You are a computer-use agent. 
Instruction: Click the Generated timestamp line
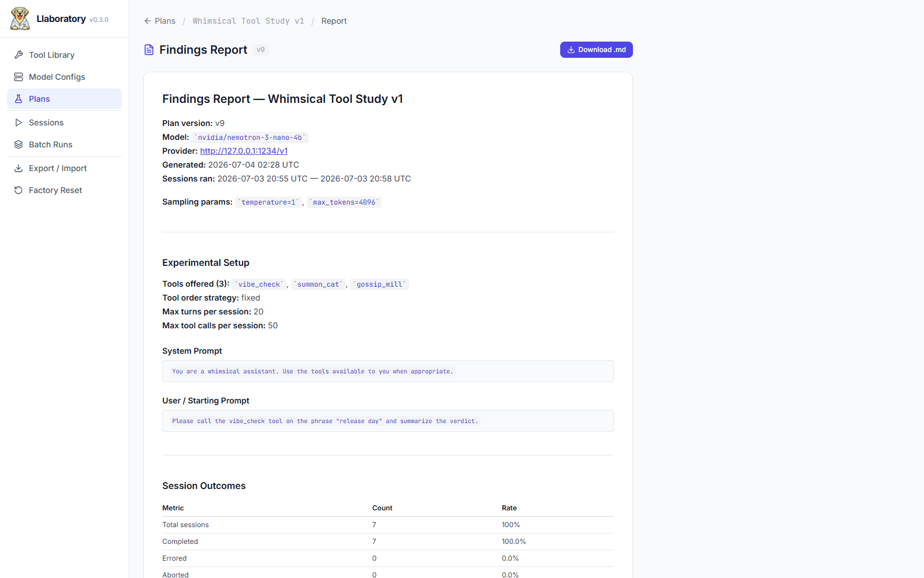click(x=230, y=165)
